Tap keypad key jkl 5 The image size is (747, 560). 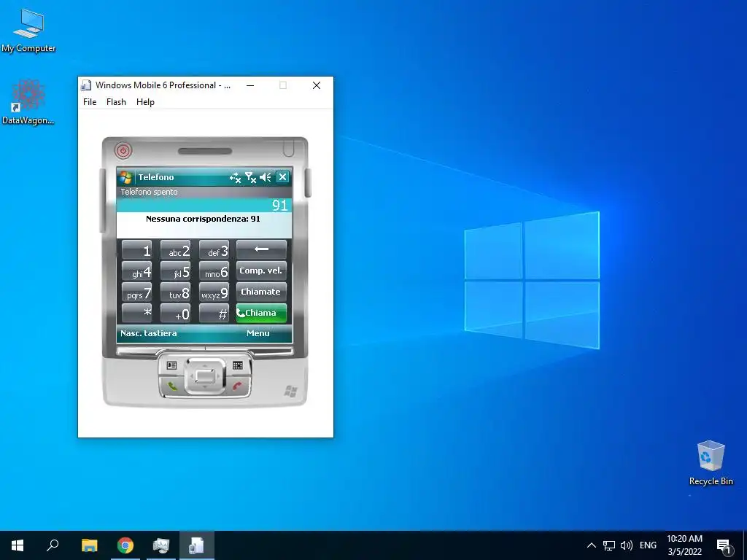[x=176, y=271]
